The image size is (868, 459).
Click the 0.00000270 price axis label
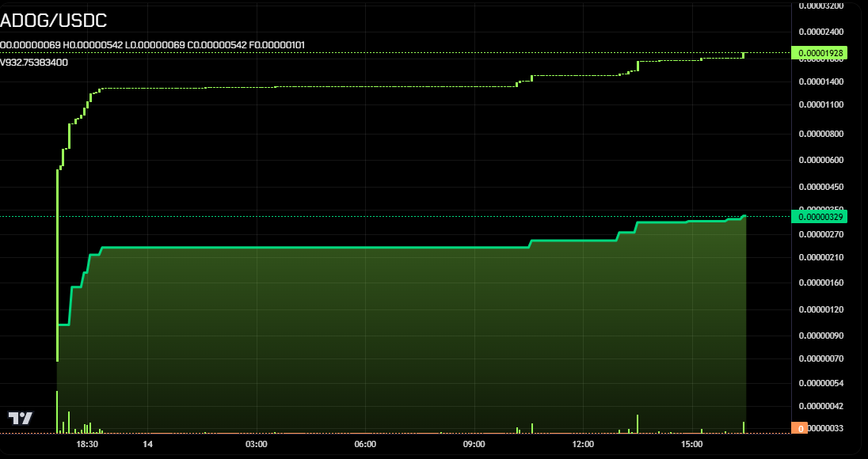821,234
